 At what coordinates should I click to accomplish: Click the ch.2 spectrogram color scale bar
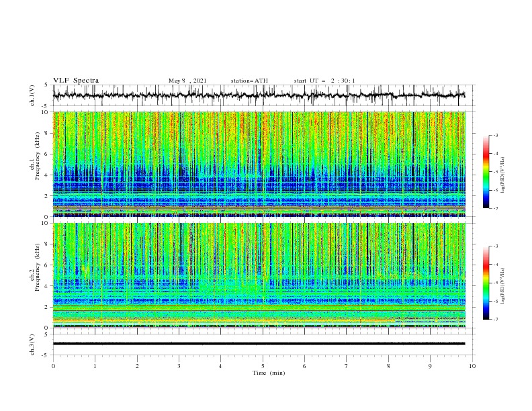point(486,283)
